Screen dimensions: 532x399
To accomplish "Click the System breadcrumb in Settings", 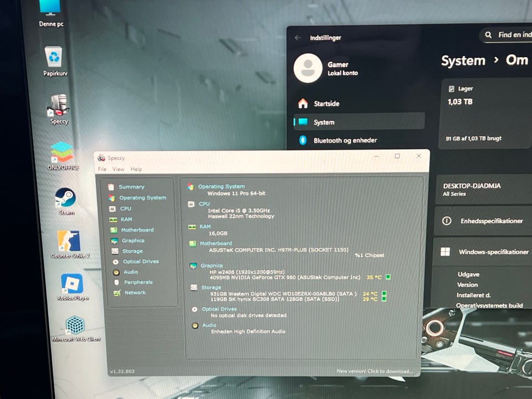I will point(463,61).
